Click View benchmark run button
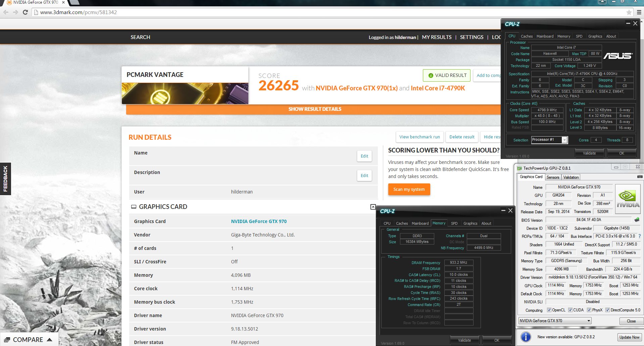 (419, 137)
